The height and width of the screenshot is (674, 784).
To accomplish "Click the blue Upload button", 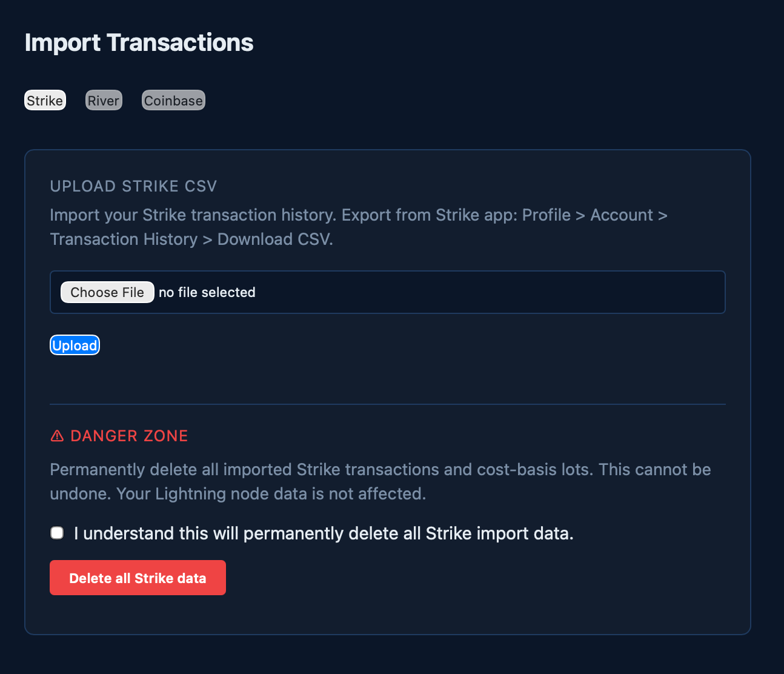I will [75, 345].
